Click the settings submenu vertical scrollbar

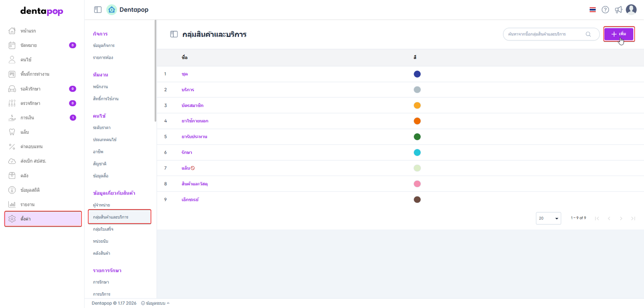pos(155,71)
